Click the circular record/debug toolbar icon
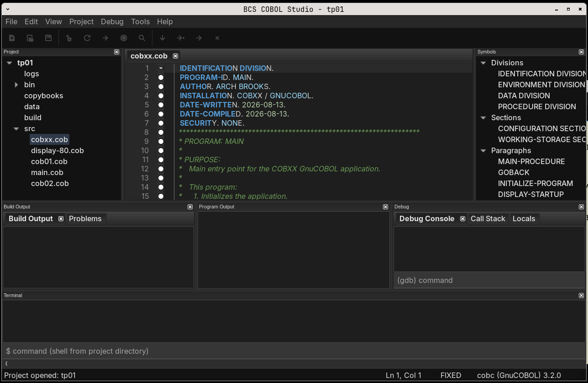Viewport: 588px width, 383px height. [124, 38]
